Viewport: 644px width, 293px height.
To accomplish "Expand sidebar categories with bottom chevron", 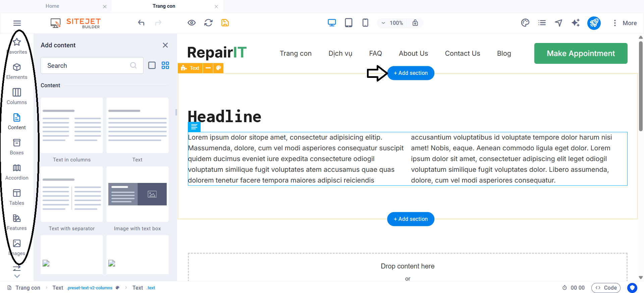I will click(x=17, y=276).
